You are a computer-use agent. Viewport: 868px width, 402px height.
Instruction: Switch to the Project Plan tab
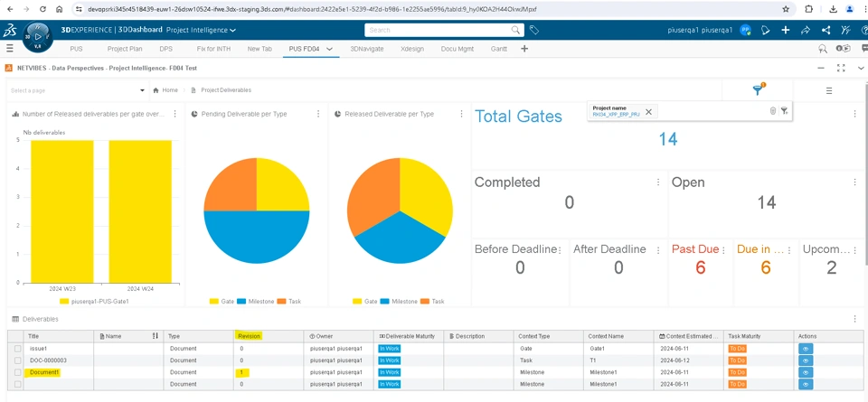(x=125, y=49)
